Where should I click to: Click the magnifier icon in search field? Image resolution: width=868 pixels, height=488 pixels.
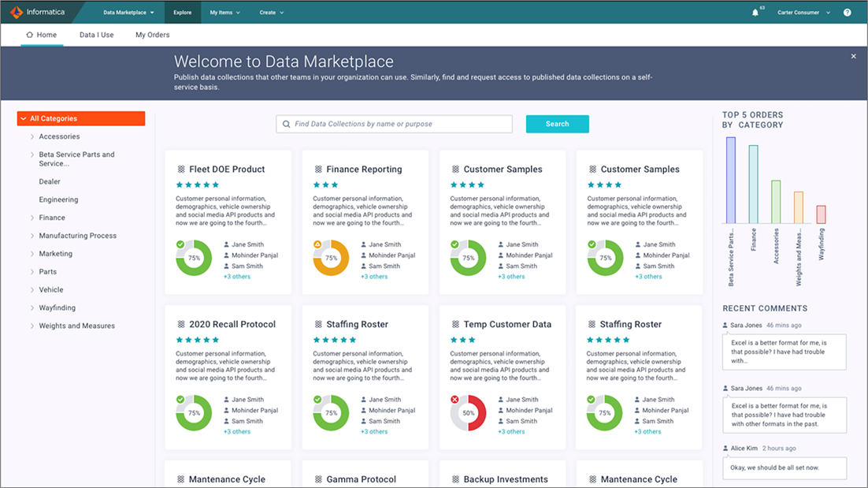[x=286, y=124]
